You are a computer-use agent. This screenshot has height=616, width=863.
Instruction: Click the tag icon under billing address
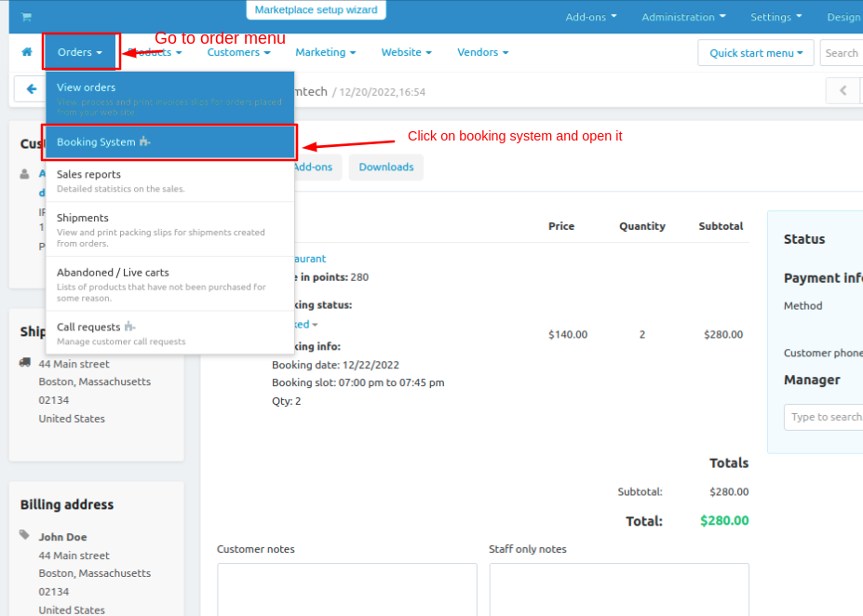click(25, 535)
